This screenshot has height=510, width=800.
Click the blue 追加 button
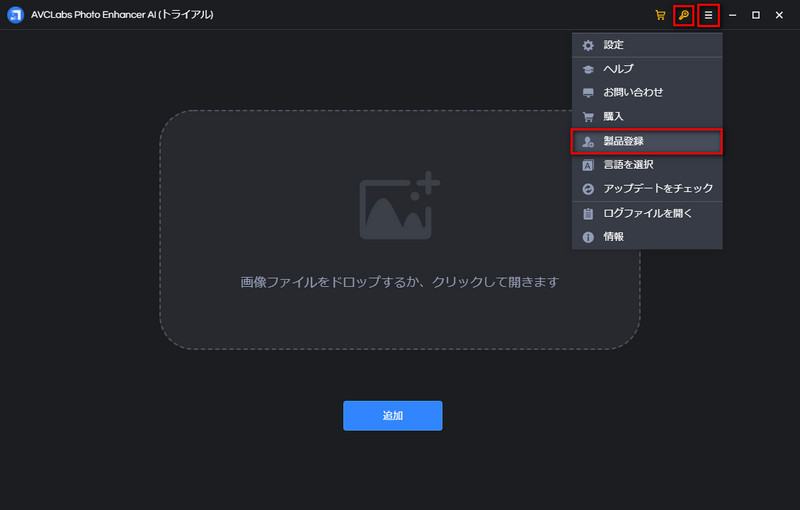[392, 416]
